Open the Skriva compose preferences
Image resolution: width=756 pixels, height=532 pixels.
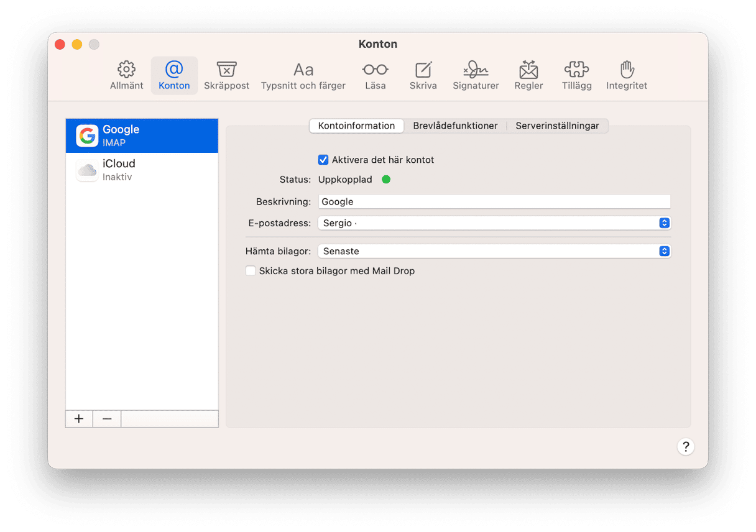(423, 76)
